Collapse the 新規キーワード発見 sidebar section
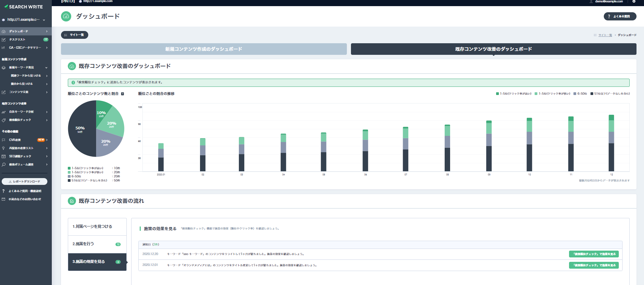 [x=46, y=68]
